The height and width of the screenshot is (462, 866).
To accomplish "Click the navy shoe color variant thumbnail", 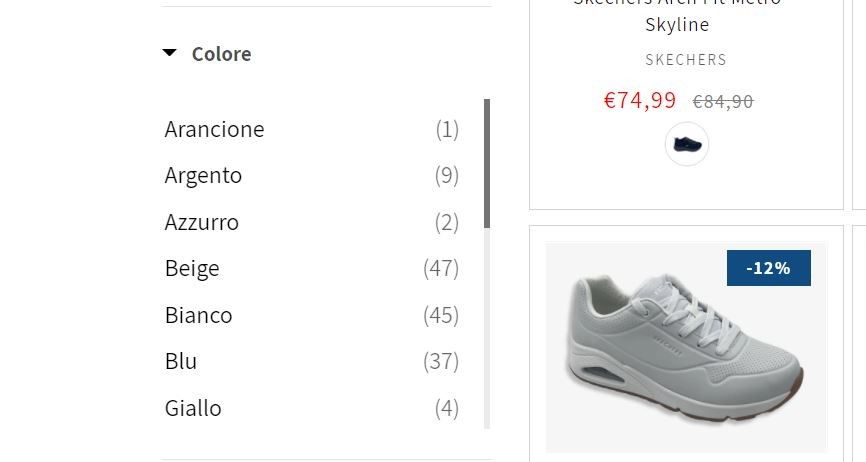I will 687,144.
